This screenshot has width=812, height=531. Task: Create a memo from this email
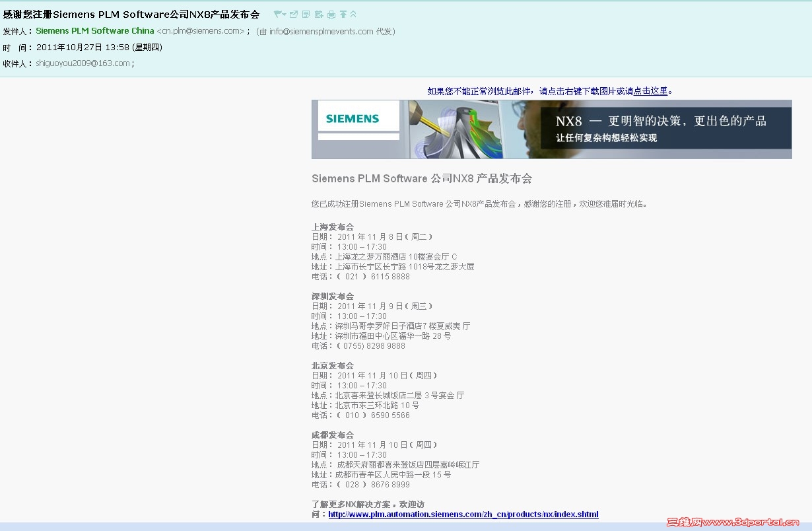[306, 14]
